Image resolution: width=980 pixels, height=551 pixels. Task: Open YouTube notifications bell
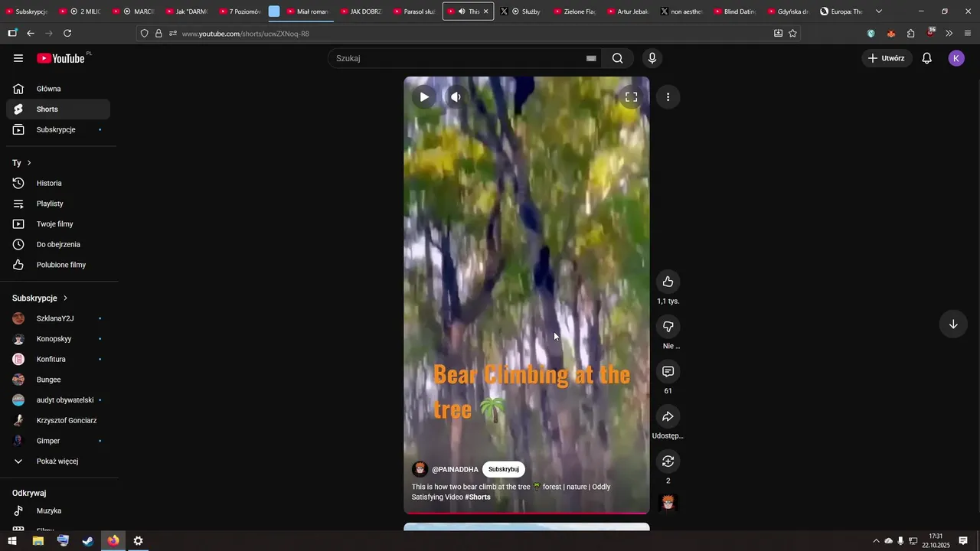point(927,58)
